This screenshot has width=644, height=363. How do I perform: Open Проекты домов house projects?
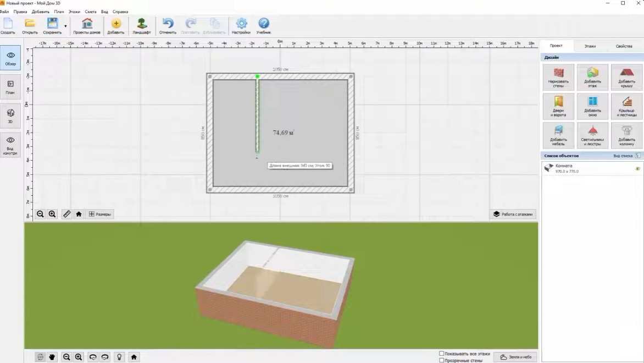(87, 26)
